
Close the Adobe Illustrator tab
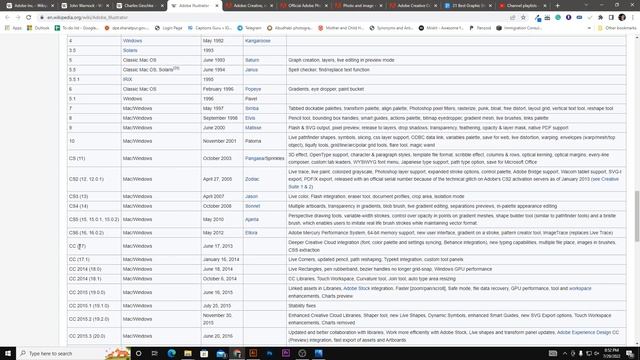click(x=217, y=6)
